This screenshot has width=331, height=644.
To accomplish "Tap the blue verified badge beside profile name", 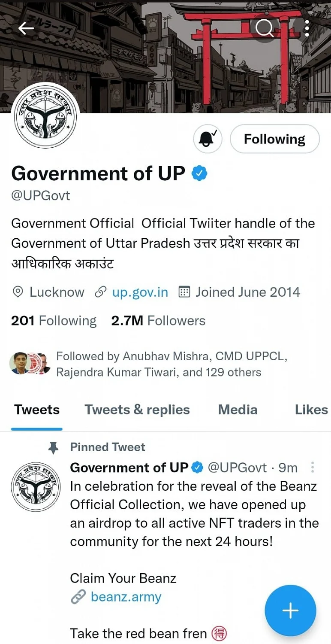I will point(199,173).
